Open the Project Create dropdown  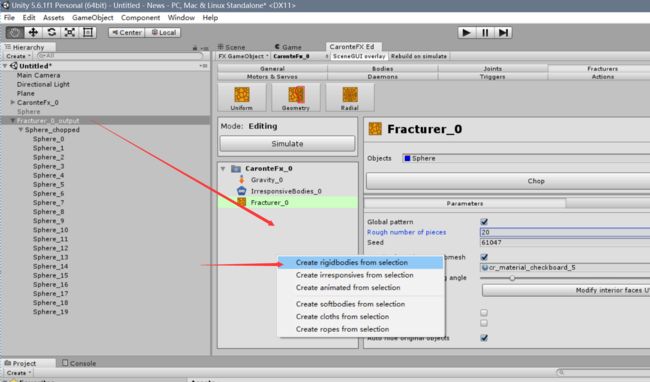[19, 373]
